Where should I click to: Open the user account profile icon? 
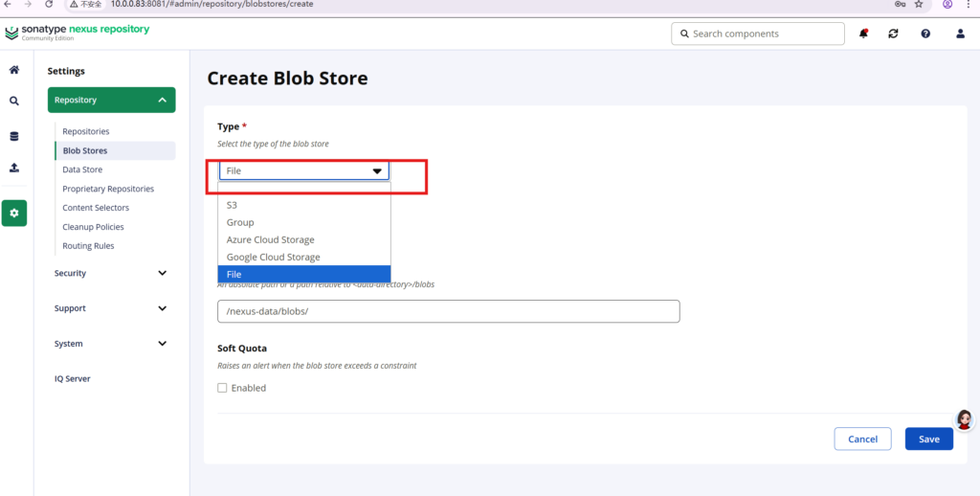click(960, 34)
